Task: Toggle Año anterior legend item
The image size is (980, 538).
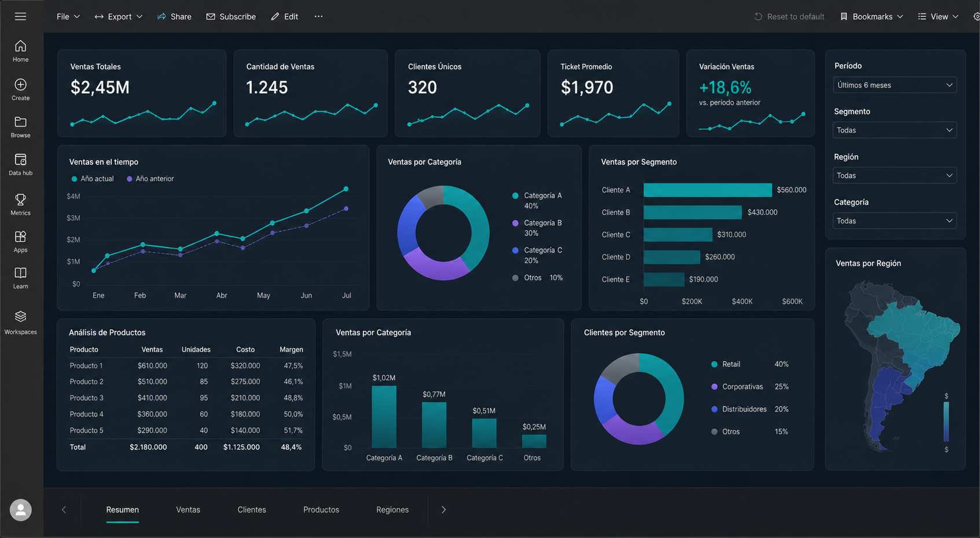Action: [x=150, y=179]
